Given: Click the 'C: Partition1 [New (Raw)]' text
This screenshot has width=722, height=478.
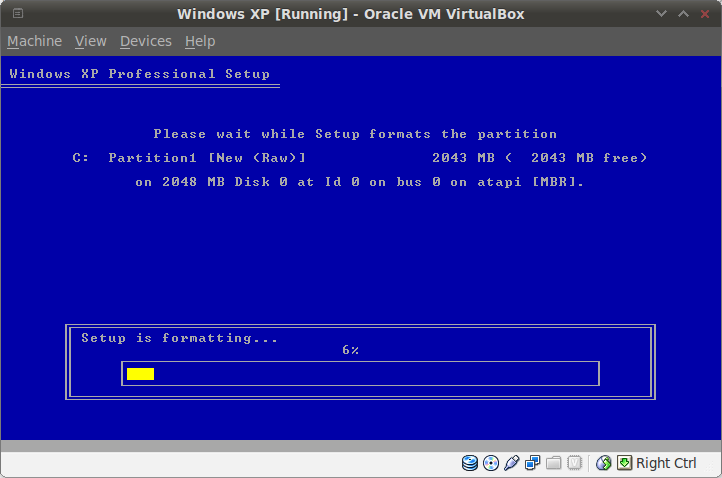Looking at the screenshot, I should [x=189, y=158].
